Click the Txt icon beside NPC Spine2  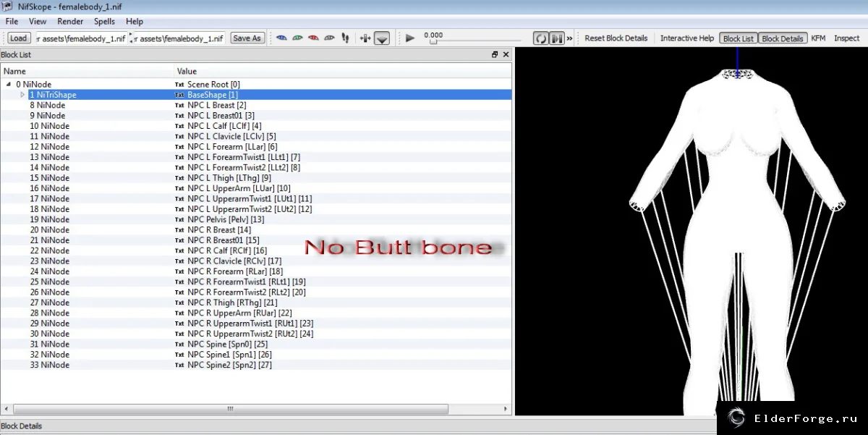[179, 365]
